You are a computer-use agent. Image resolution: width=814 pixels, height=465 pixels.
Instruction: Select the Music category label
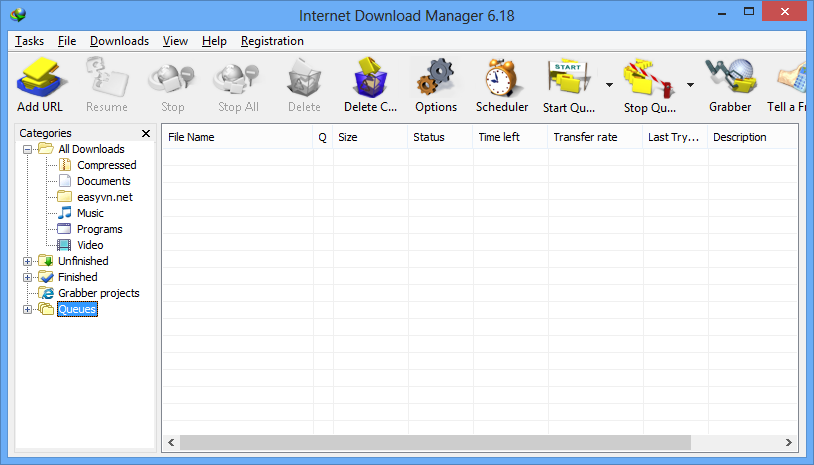click(90, 213)
